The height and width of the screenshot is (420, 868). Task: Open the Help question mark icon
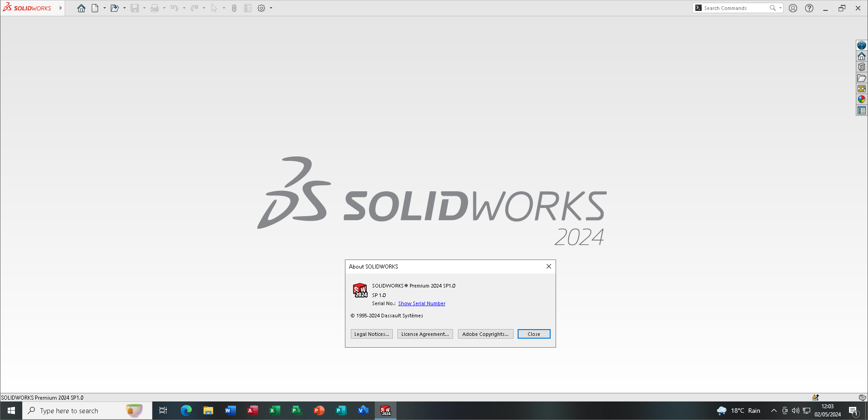click(x=809, y=8)
